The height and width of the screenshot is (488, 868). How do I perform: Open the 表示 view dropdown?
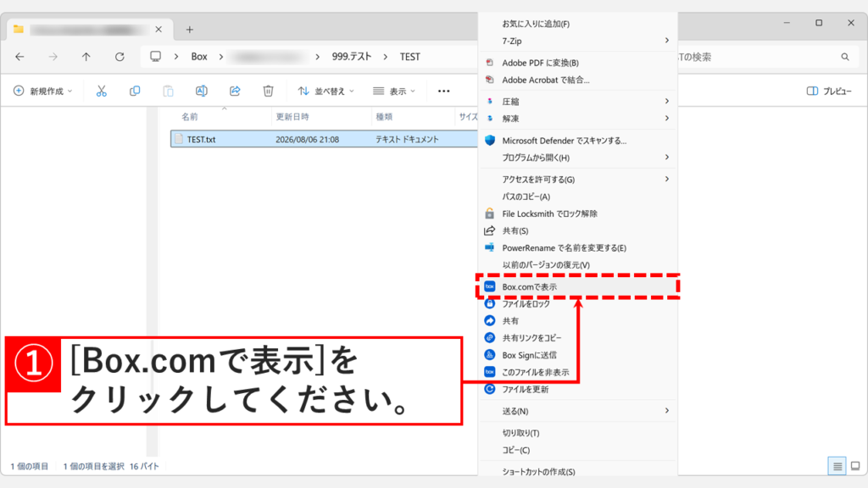click(x=393, y=91)
